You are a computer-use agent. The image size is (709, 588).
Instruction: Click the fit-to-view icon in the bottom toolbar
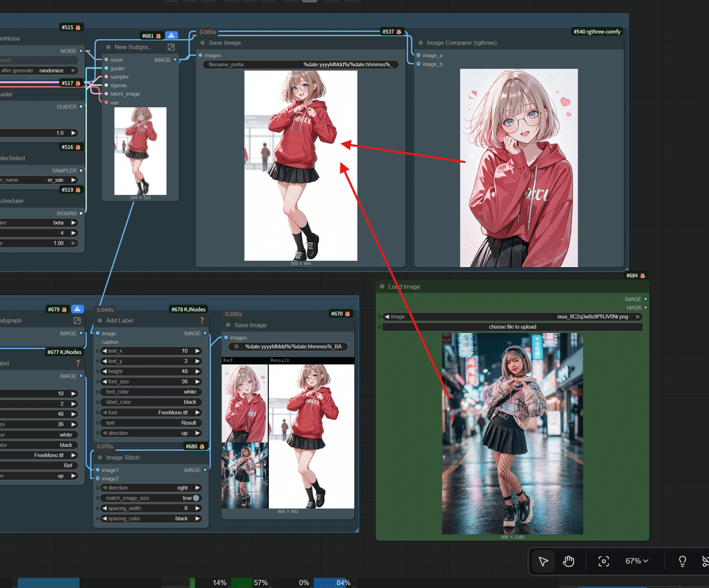(x=603, y=561)
